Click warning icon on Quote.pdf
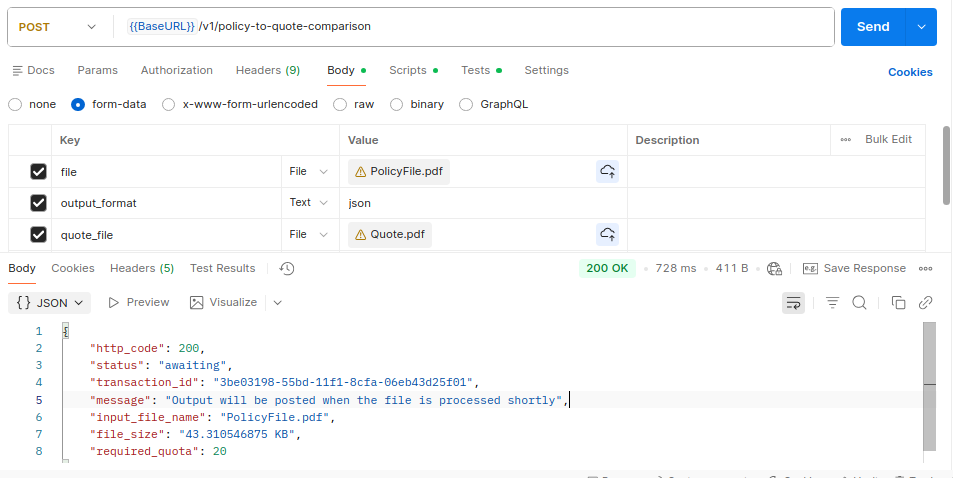Viewport: 957px width, 478px height. pos(360,235)
